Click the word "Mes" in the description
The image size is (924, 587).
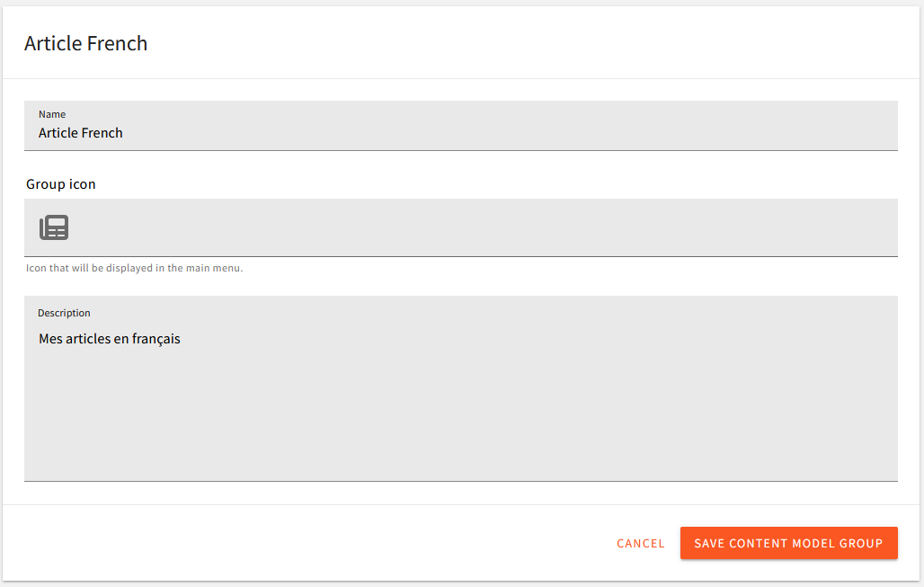[x=50, y=339]
